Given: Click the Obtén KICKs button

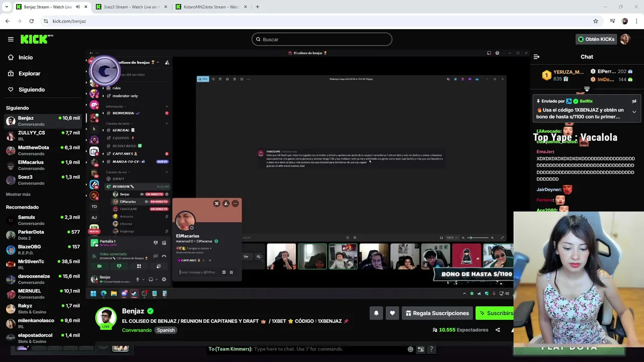Looking at the screenshot, I should [596, 39].
